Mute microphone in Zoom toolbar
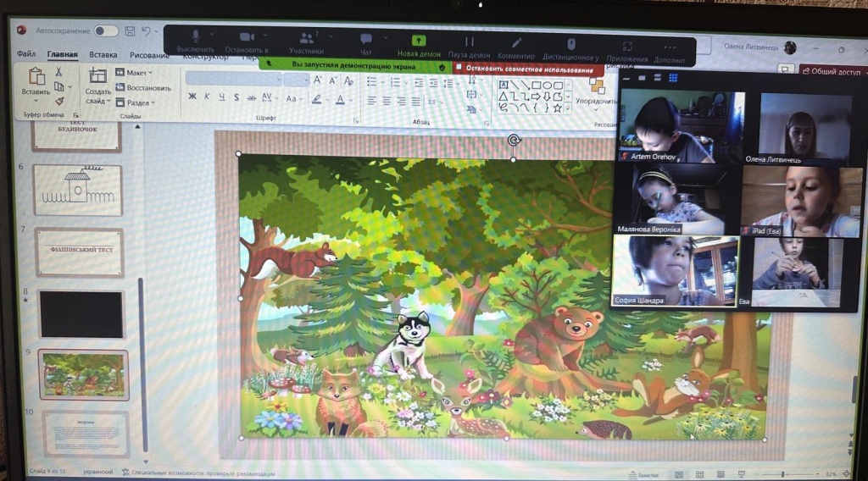Screen dimensions: 868x481 (x=196, y=38)
